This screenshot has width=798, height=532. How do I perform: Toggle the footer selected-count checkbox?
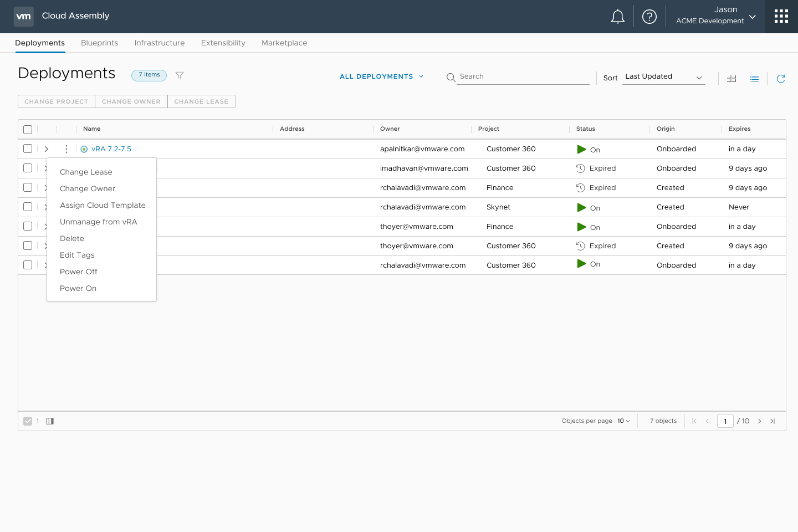pos(28,421)
